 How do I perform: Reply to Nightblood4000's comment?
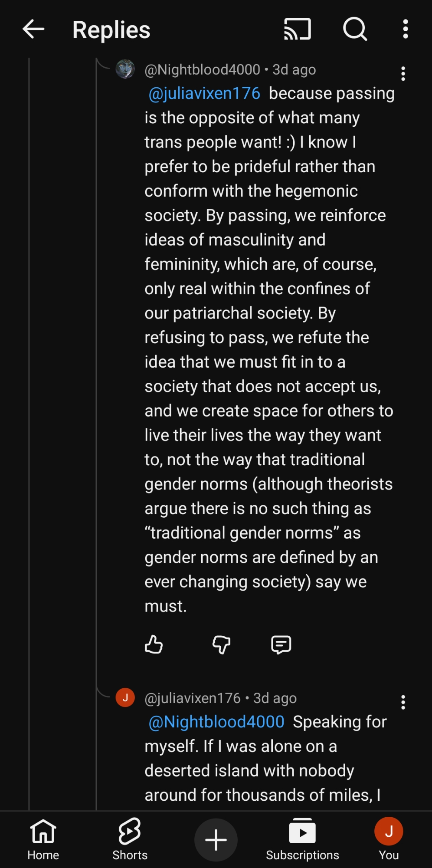coord(281,644)
